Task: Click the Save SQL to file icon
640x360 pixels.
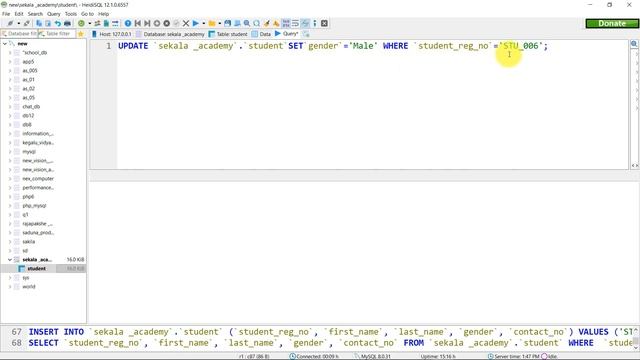Action: point(227,23)
